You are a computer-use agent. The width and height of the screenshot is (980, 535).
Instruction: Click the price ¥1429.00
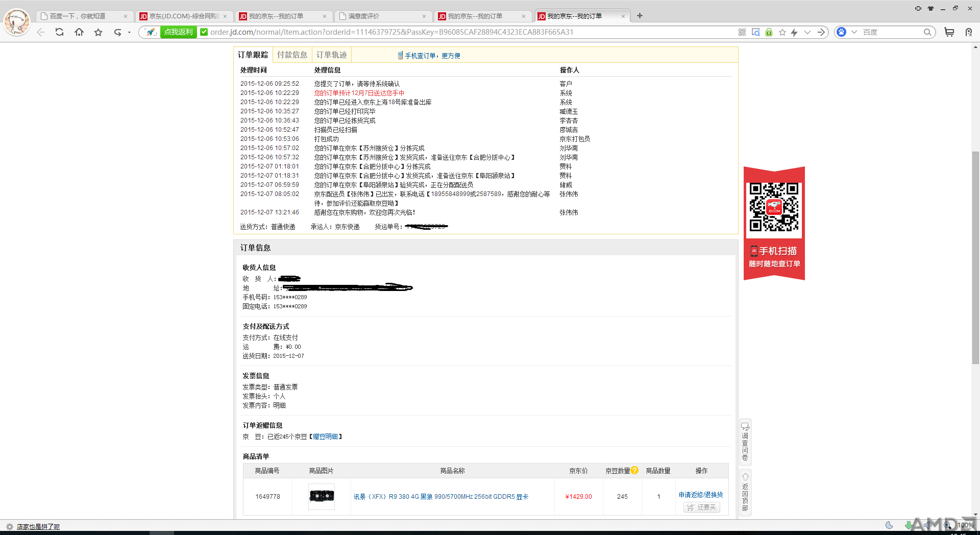pyautogui.click(x=579, y=497)
